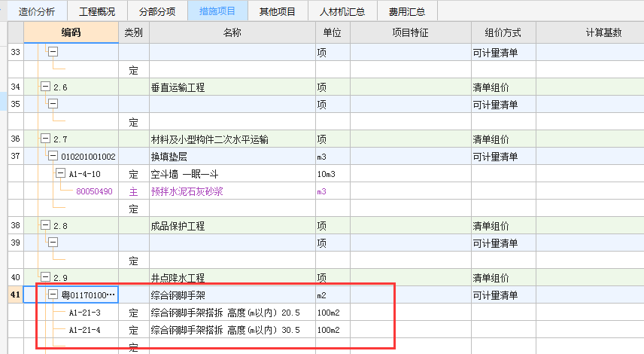Select the 综合钢脚手架 name cell in row 41
The image size is (644, 354).
point(232,295)
